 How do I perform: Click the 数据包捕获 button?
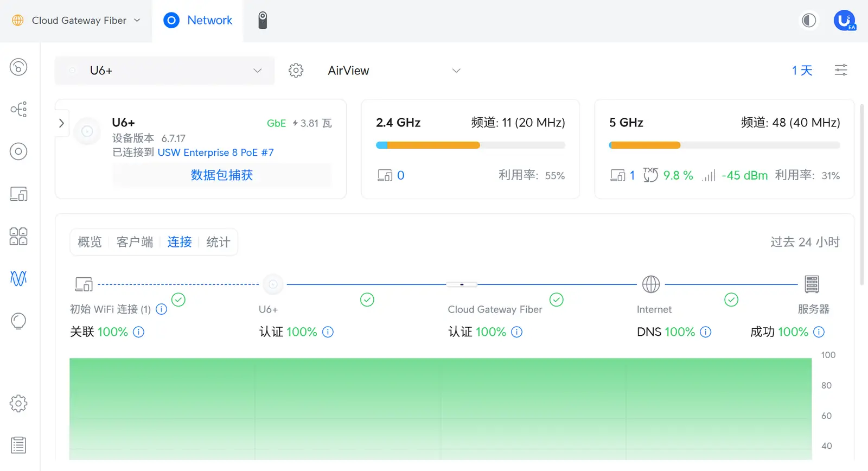click(x=222, y=175)
